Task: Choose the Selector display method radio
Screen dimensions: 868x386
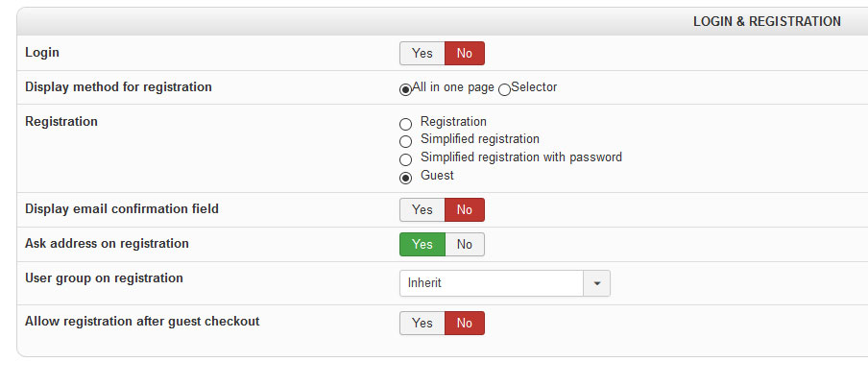Action: 504,88
